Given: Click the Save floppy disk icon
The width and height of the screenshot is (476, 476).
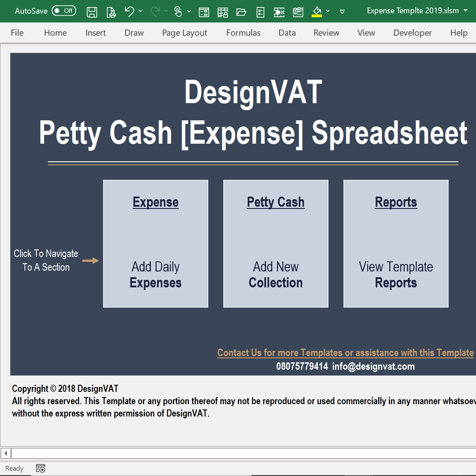Looking at the screenshot, I should tap(92, 11).
